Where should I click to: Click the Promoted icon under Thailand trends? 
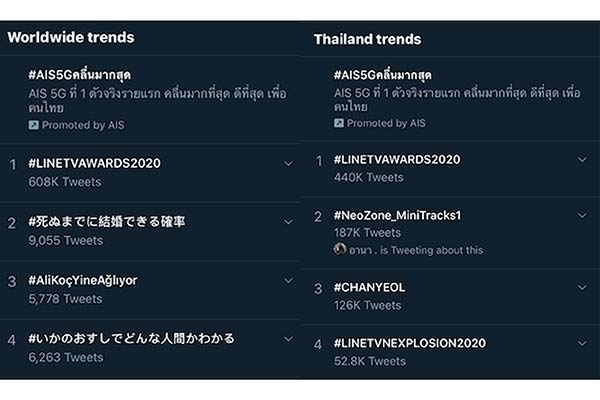pyautogui.click(x=339, y=123)
